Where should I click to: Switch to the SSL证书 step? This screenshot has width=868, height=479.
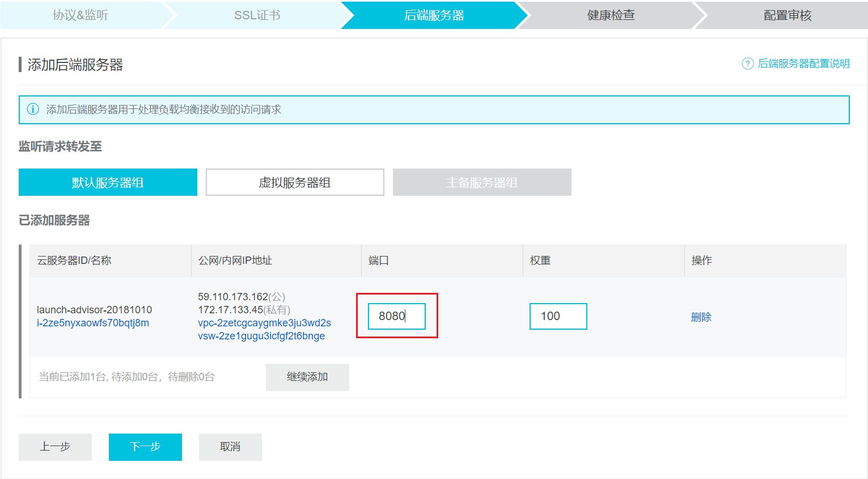pos(257,15)
